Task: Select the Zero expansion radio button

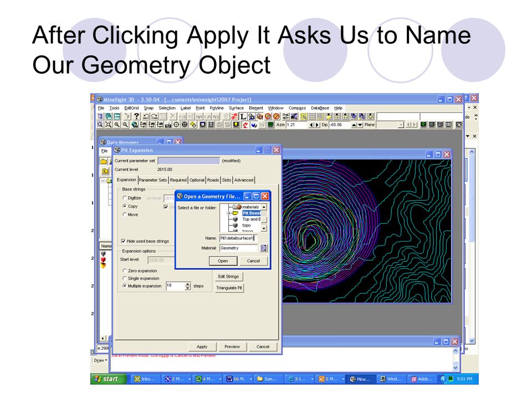Action: (x=125, y=271)
